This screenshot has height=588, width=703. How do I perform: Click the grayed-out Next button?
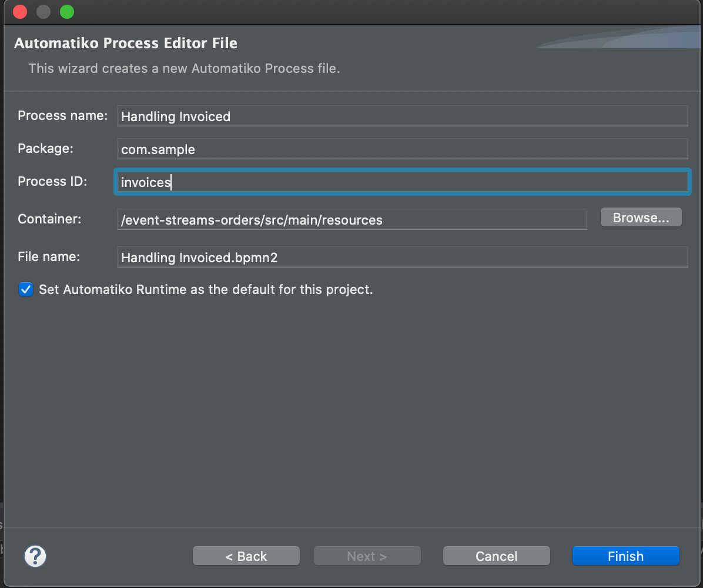click(367, 556)
